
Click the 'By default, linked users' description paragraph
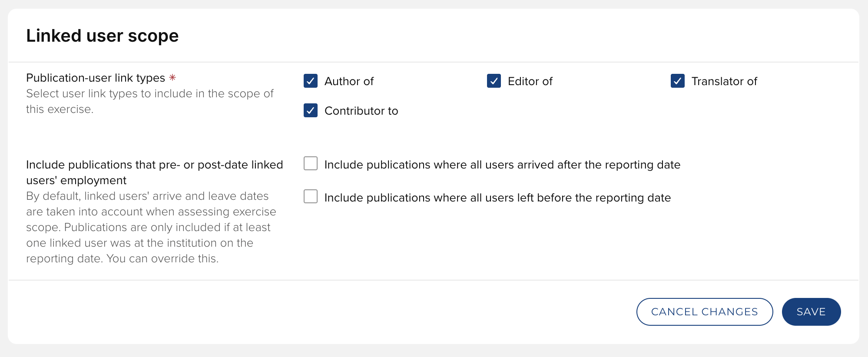coord(151,227)
